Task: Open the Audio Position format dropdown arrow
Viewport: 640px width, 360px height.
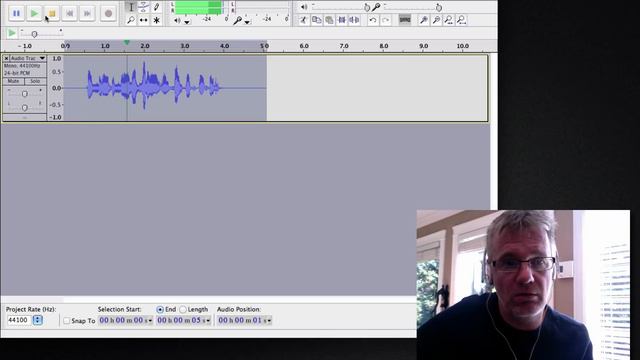Action: (269, 321)
